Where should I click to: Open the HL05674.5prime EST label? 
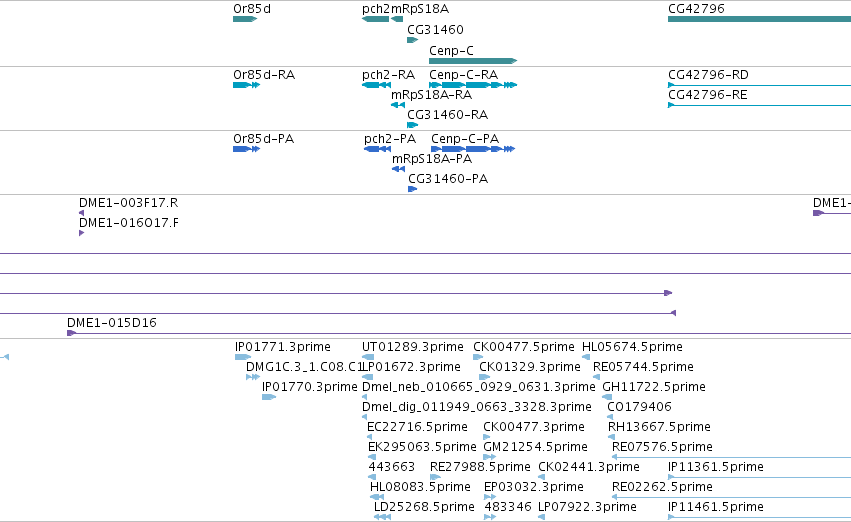point(632,346)
